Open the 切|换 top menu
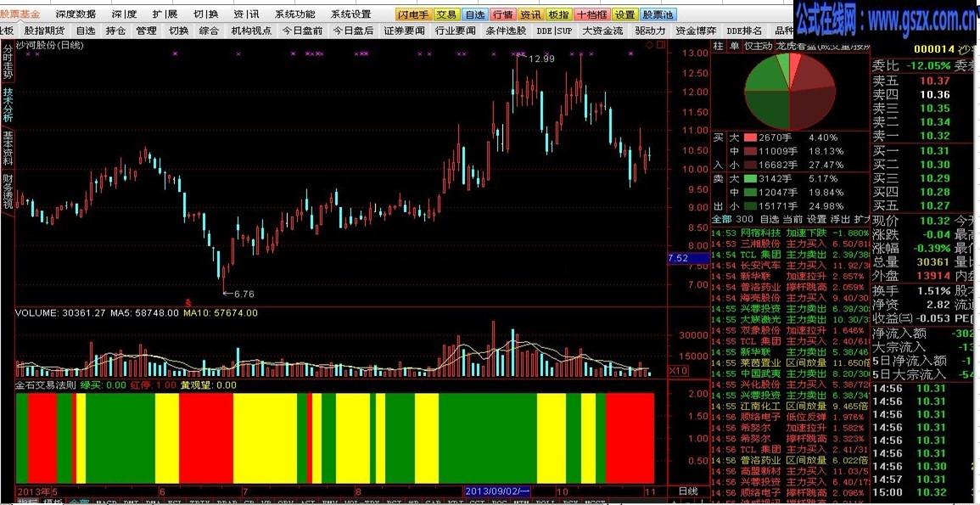 point(206,14)
